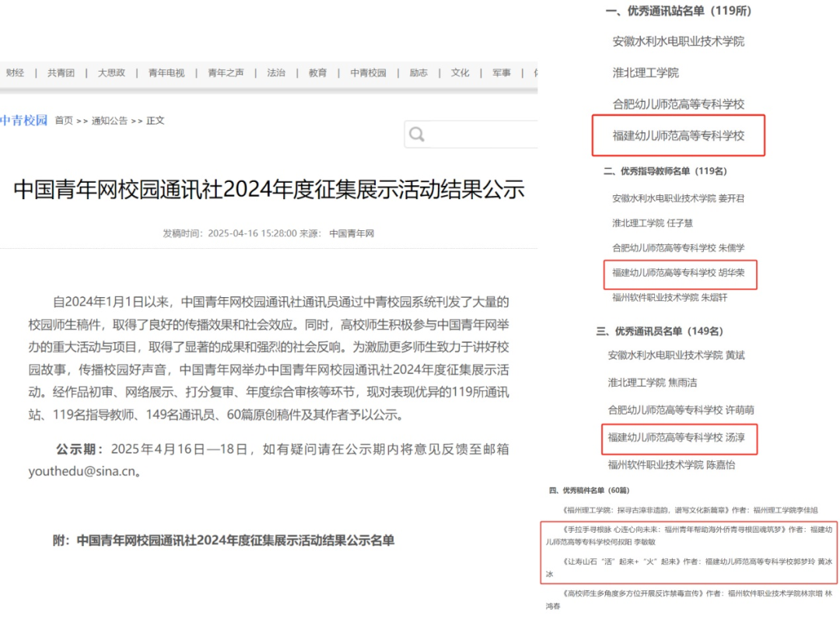The image size is (840, 630).
Task: Navigate to 青年之声 in the navbar
Action: (226, 73)
